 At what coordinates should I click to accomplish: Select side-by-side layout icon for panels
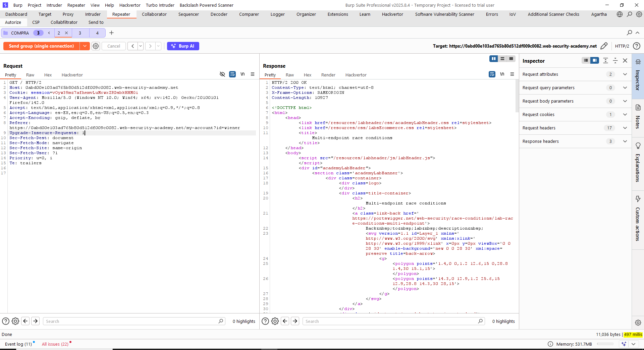[493, 59]
